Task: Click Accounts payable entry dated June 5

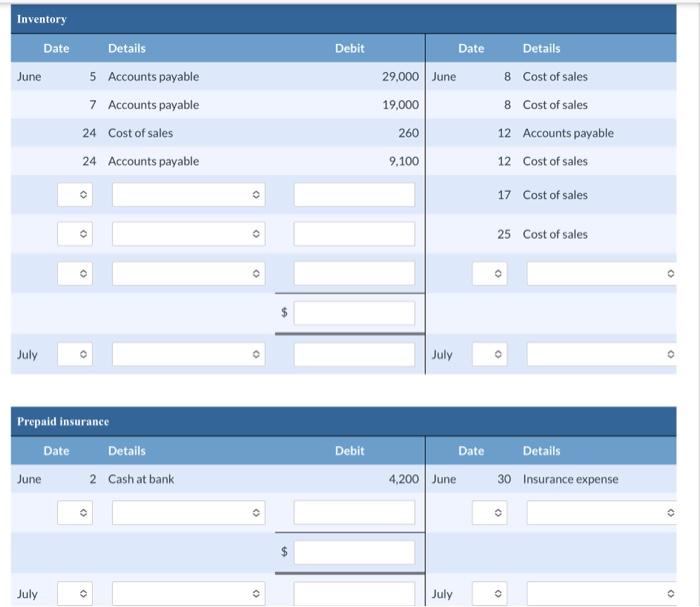Action: tap(154, 76)
